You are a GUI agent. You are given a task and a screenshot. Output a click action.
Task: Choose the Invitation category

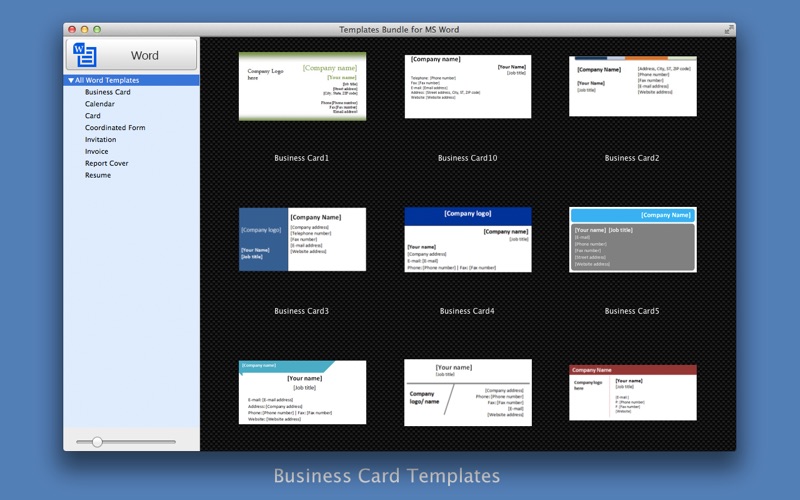point(101,139)
